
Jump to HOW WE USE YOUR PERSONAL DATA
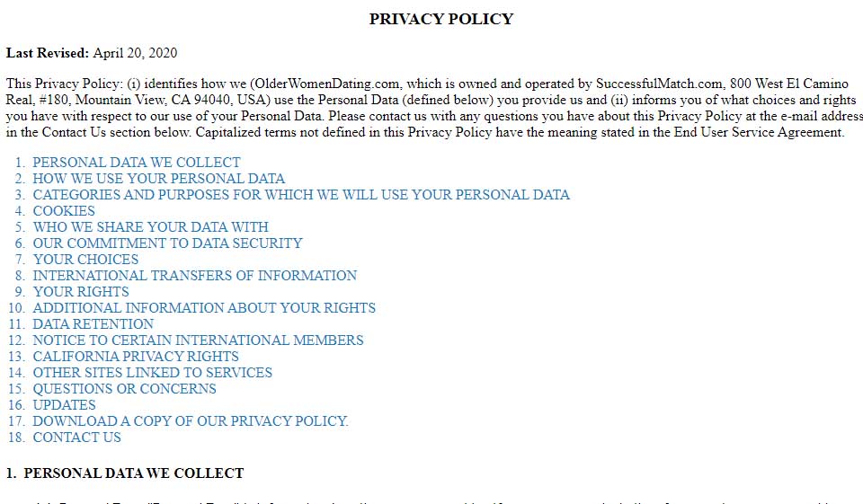tap(159, 179)
